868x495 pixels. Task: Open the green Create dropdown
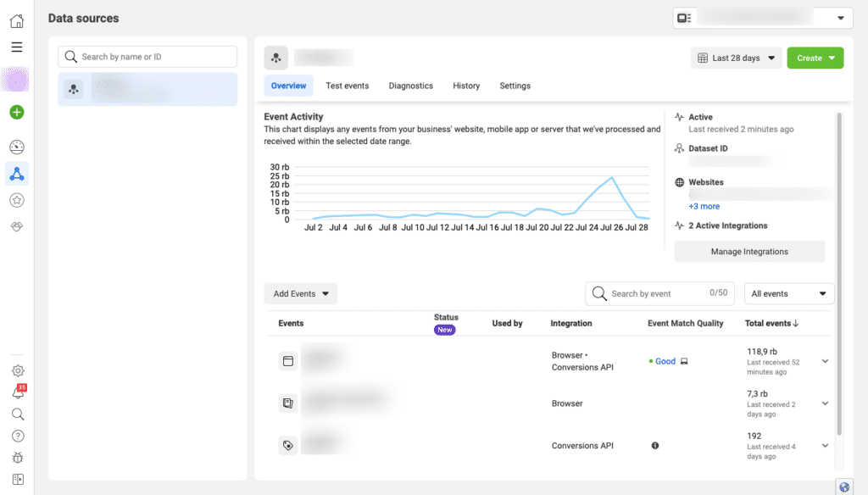pyautogui.click(x=815, y=58)
